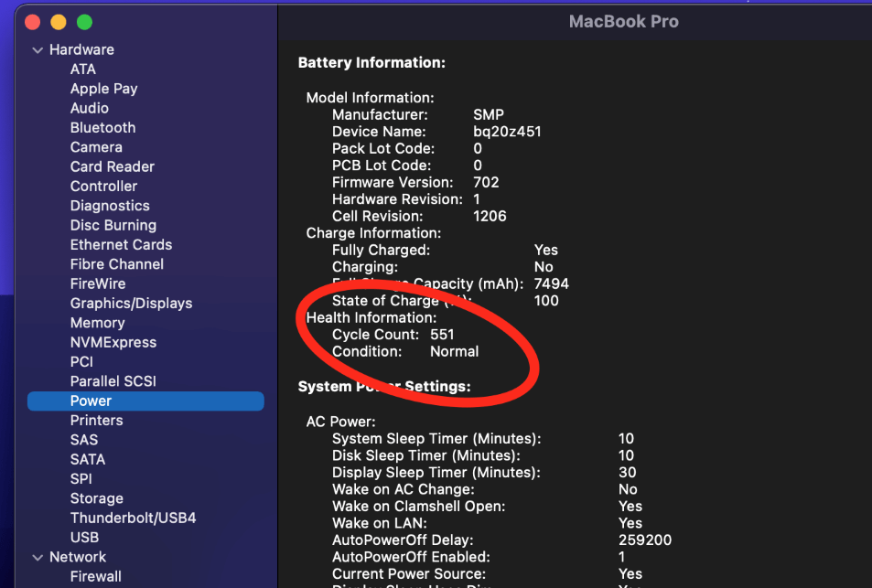Screen dimensions: 872x588
Task: Select Graphics/Displays in sidebar
Action: (131, 303)
